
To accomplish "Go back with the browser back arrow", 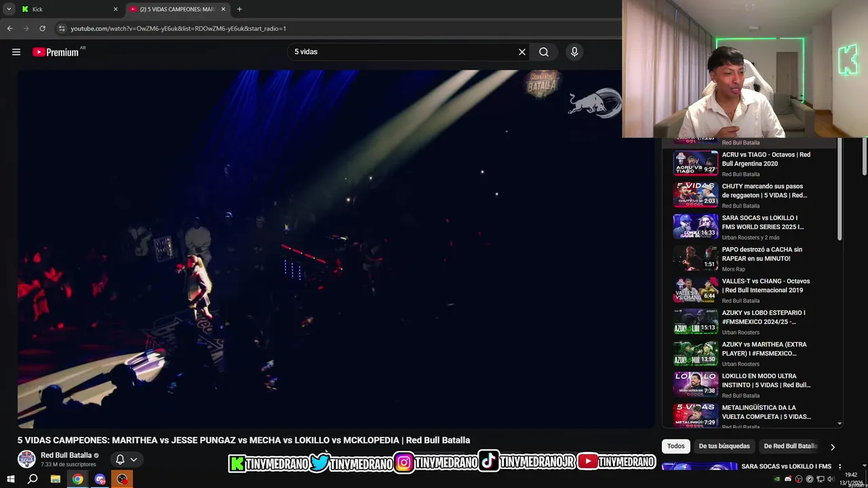I will pos(9,28).
